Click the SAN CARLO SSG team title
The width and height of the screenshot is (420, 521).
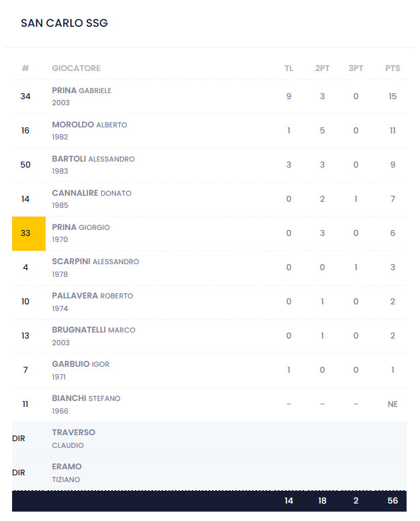pyautogui.click(x=64, y=23)
